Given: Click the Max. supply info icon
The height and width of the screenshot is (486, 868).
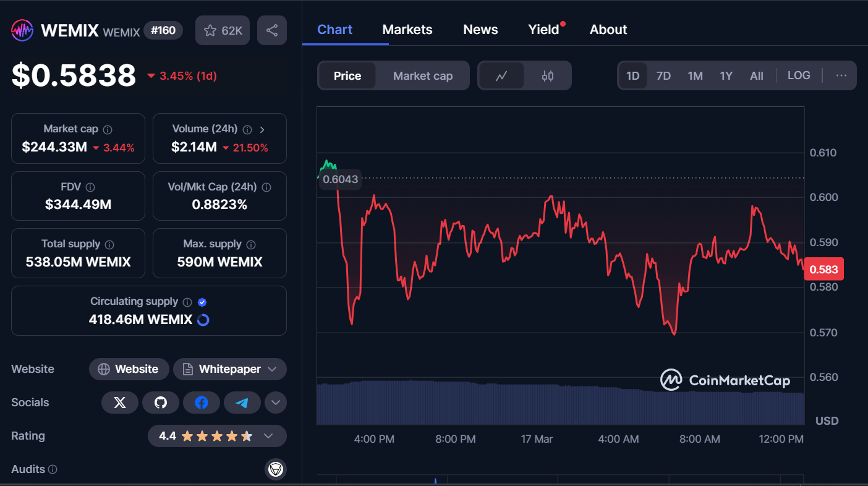Looking at the screenshot, I should point(251,244).
